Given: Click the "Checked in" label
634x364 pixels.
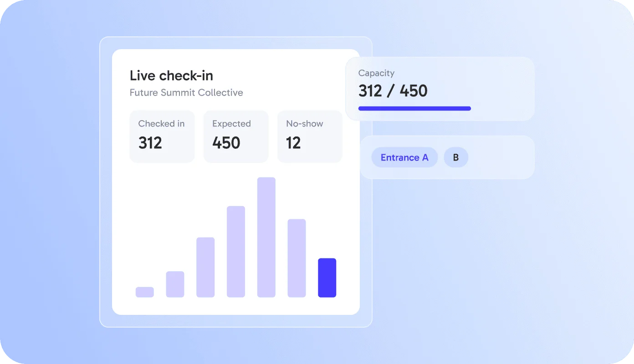Looking at the screenshot, I should 161,124.
